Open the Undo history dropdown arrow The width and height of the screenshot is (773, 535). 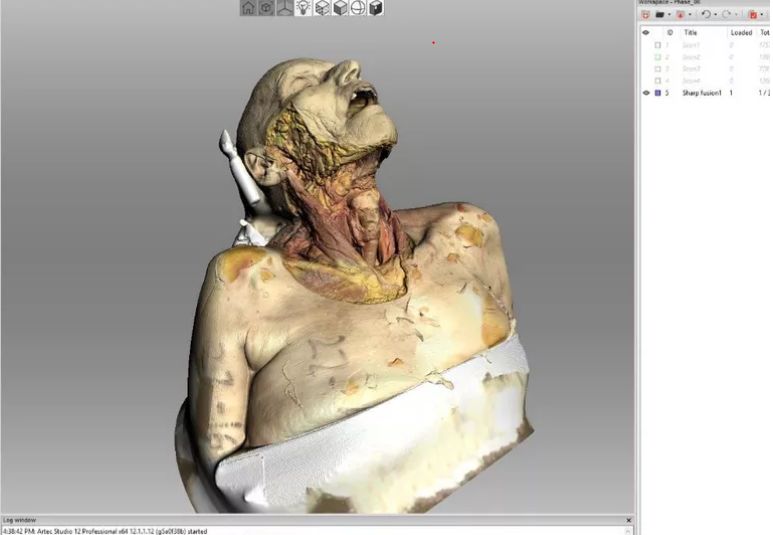716,14
